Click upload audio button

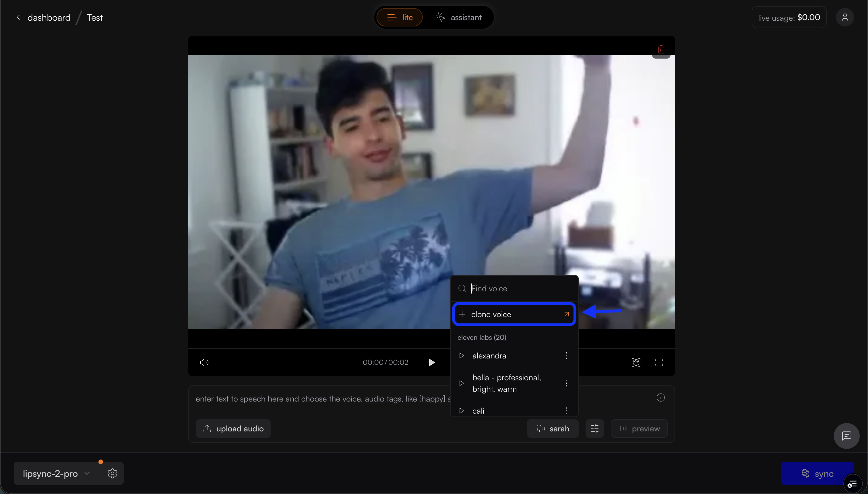pos(233,429)
